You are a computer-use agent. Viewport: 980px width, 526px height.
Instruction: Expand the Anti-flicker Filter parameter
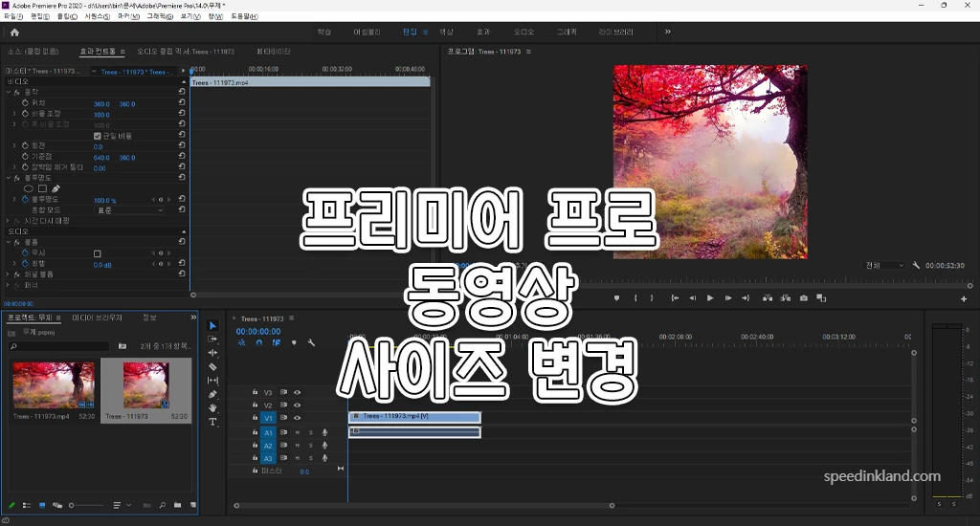click(x=14, y=167)
